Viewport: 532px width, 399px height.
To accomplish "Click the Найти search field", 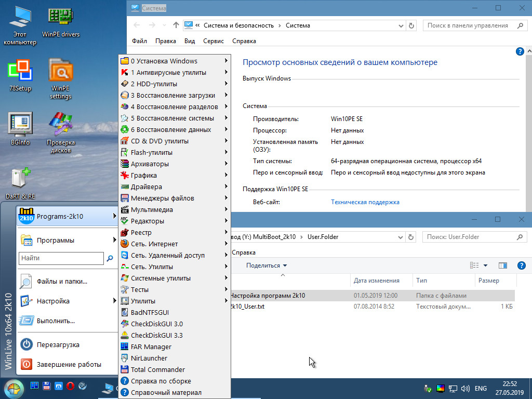I will pyautogui.click(x=61, y=258).
